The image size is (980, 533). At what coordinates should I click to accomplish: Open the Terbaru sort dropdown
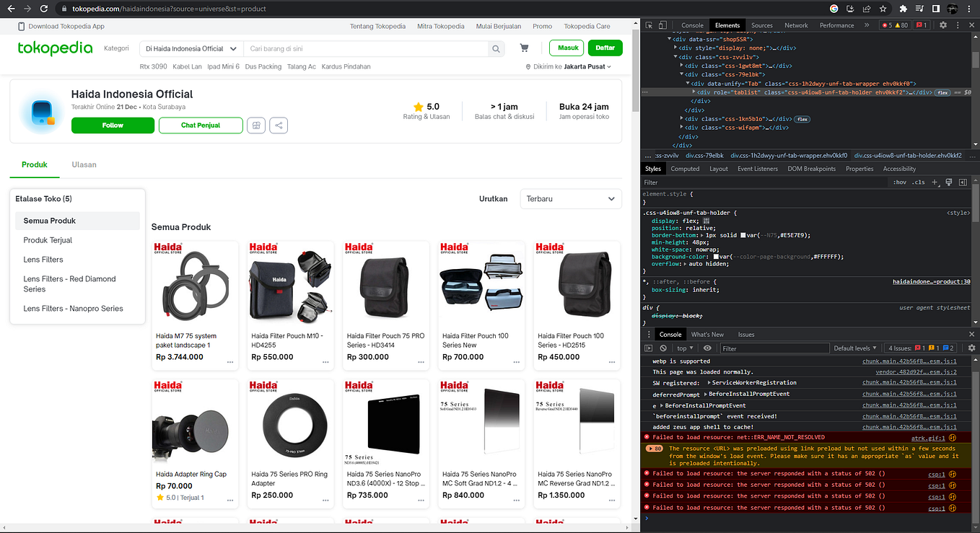click(571, 198)
